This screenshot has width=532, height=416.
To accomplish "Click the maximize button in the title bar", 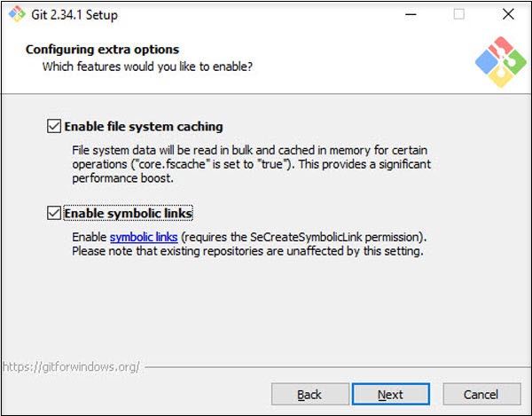I will (458, 15).
